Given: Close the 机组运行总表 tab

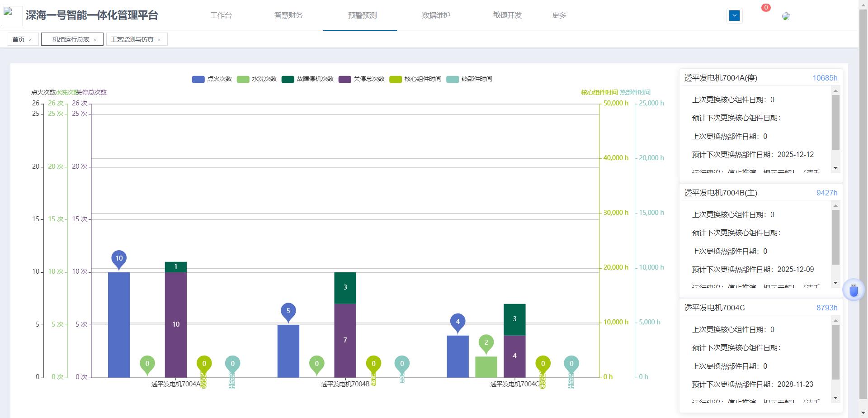Looking at the screenshot, I should (95, 40).
